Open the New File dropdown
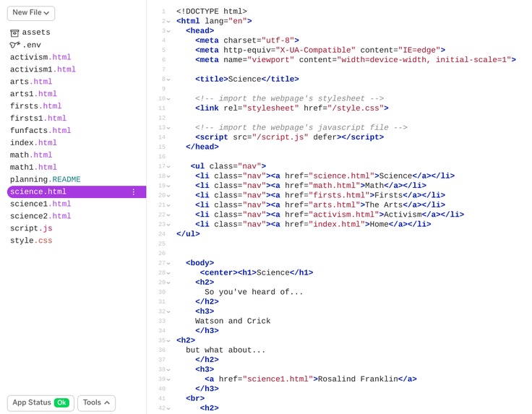The height and width of the screenshot is (414, 532). pyautogui.click(x=31, y=13)
